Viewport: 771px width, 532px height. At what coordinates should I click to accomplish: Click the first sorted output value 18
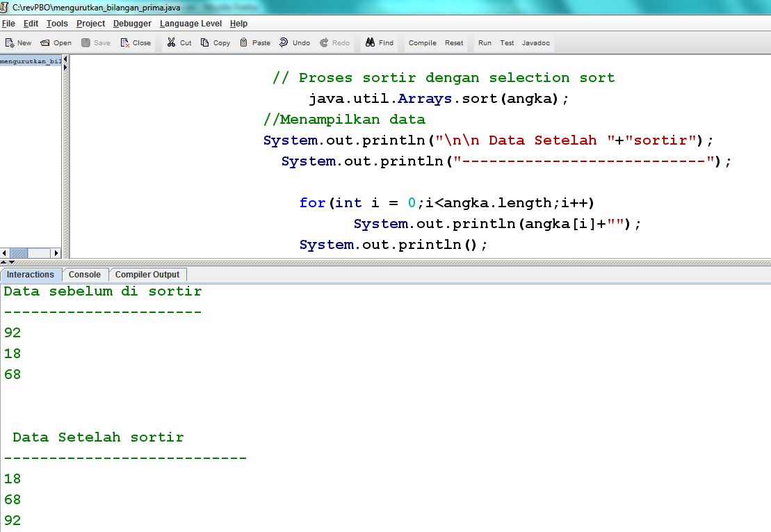(x=13, y=479)
